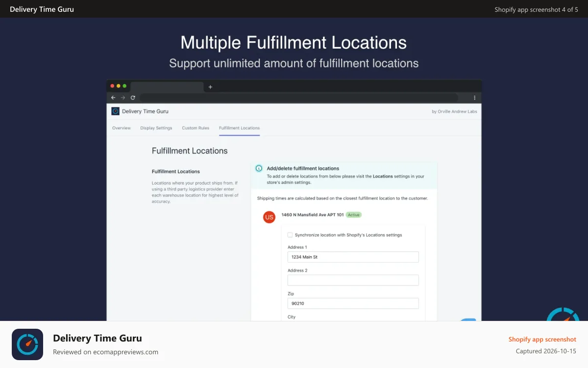The height and width of the screenshot is (368, 588).
Task: Click the Active status badge
Action: (354, 215)
